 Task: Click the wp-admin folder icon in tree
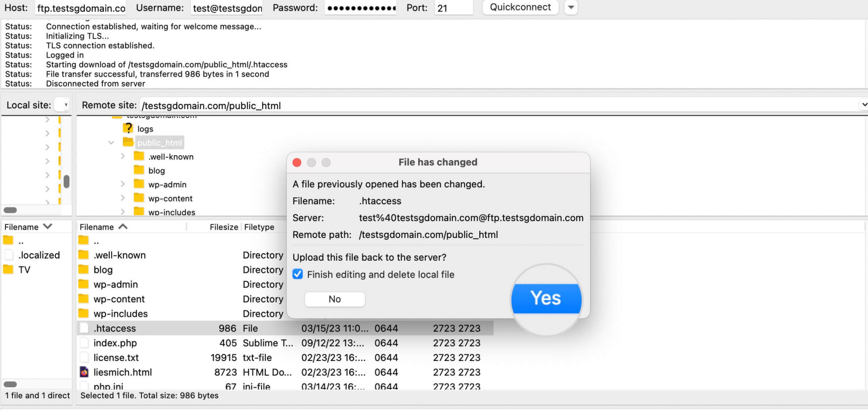coord(139,183)
